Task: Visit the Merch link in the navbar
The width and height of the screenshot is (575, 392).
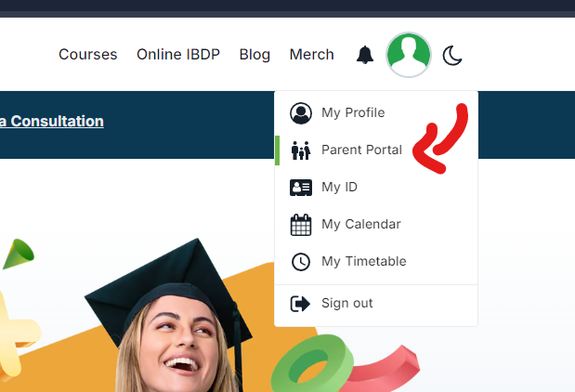Action: pyautogui.click(x=311, y=55)
